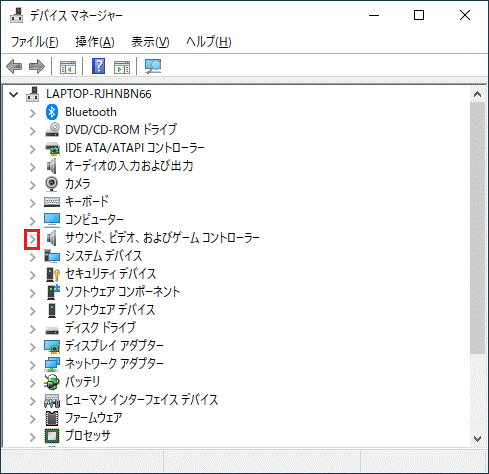Expand the ディスプレイ アダプター category
This screenshot has width=489, height=474.
32,347
